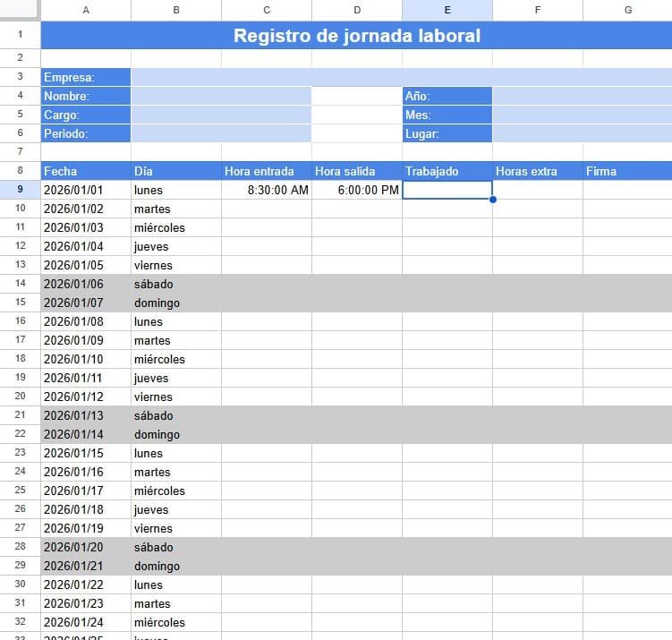The height and width of the screenshot is (640, 672).
Task: Click 'sábado' day cell in row 14
Action: click(x=176, y=284)
